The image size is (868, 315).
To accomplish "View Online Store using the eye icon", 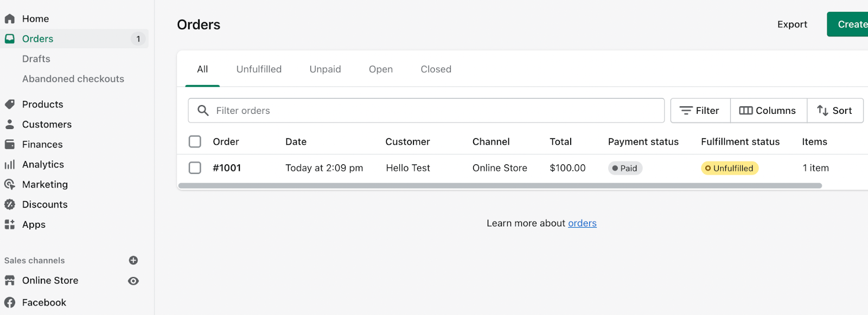I will (133, 281).
